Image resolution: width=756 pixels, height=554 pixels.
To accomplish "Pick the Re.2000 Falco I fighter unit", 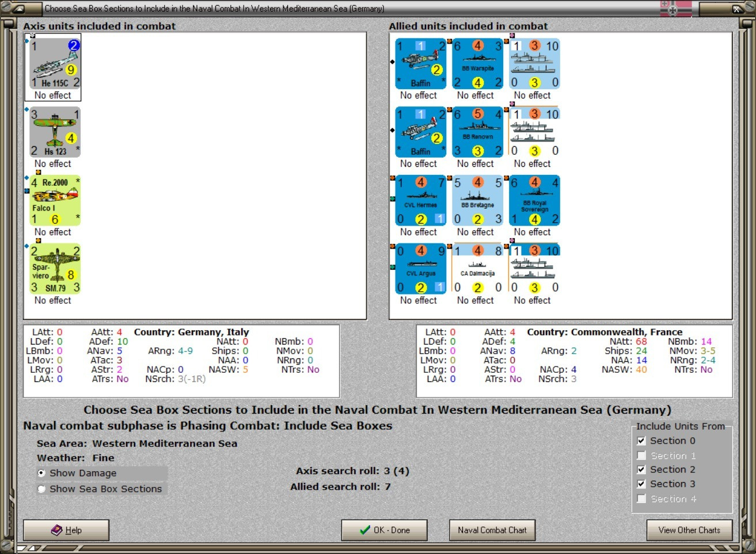I will coord(55,201).
